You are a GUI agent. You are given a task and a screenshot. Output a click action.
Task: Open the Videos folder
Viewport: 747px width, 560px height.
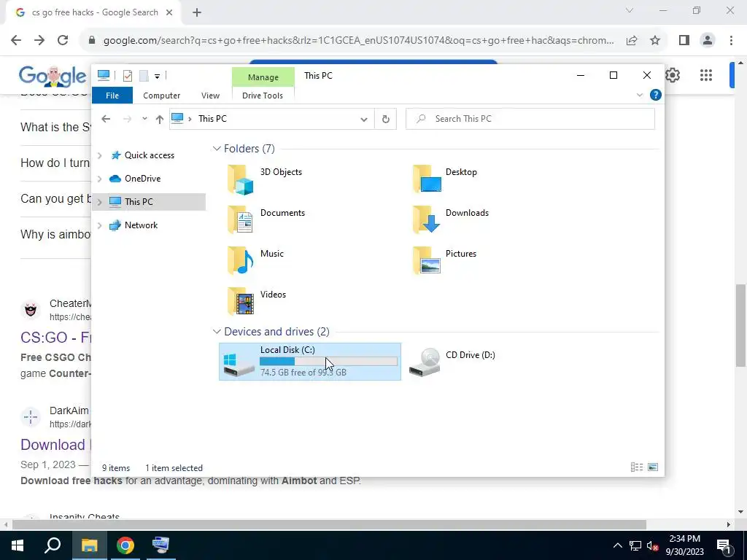(x=257, y=303)
